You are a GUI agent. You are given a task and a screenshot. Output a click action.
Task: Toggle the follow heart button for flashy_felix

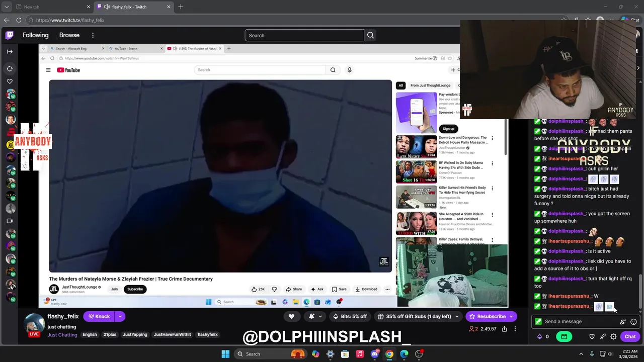coord(291,316)
